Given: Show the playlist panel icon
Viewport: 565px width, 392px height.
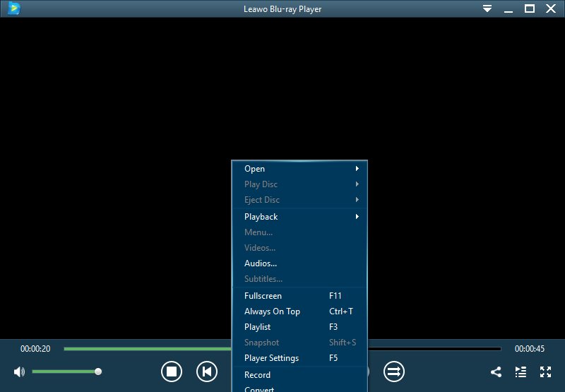Looking at the screenshot, I should coord(521,372).
